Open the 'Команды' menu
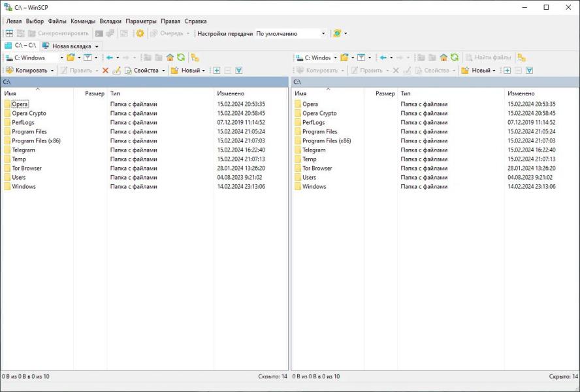This screenshot has width=580, height=392. 83,21
